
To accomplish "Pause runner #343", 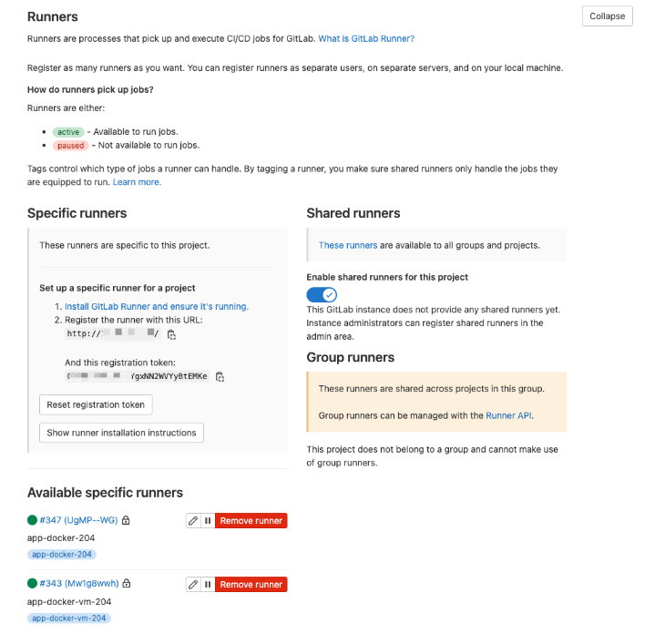I will pos(208,585).
